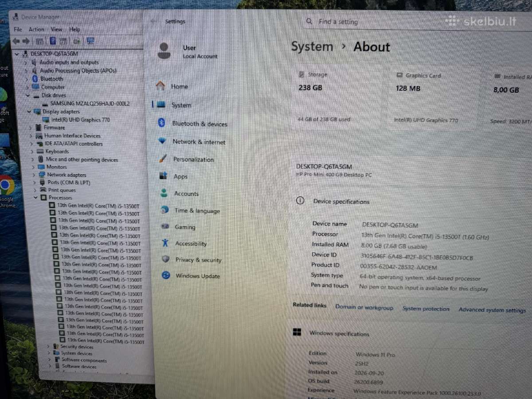Open the Help menu in Device Manager
Viewport: 532px width, 399px height.
[74, 29]
